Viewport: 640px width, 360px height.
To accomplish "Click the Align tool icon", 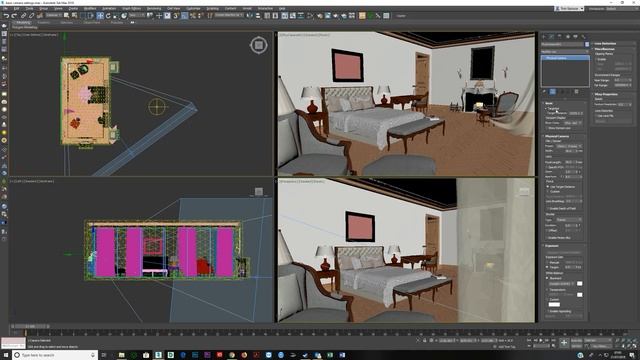I will (258, 16).
